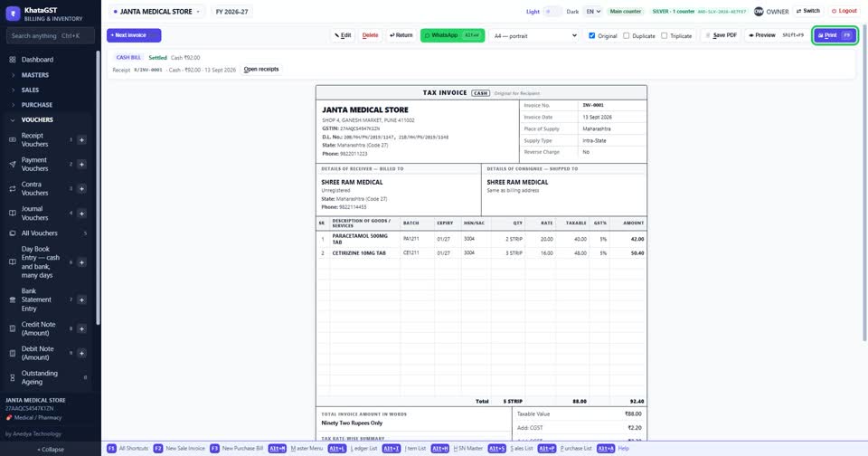Add new Receipt Voucher with plus icon
The image size is (868, 456).
tap(81, 139)
